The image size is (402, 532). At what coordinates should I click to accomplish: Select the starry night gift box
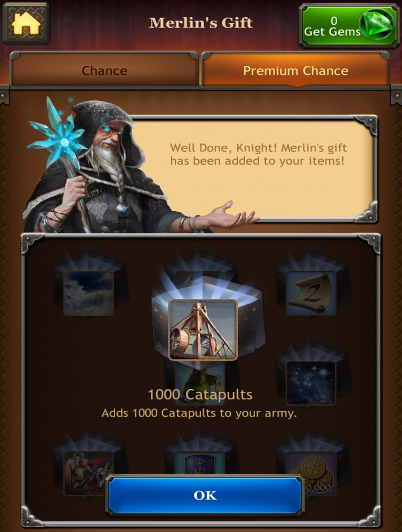(311, 383)
